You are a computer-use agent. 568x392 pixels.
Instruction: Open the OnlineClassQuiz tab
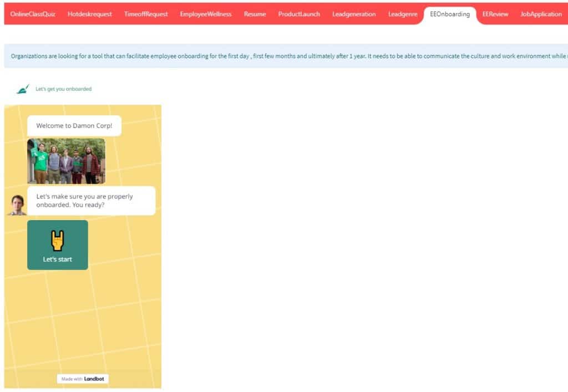coord(33,14)
